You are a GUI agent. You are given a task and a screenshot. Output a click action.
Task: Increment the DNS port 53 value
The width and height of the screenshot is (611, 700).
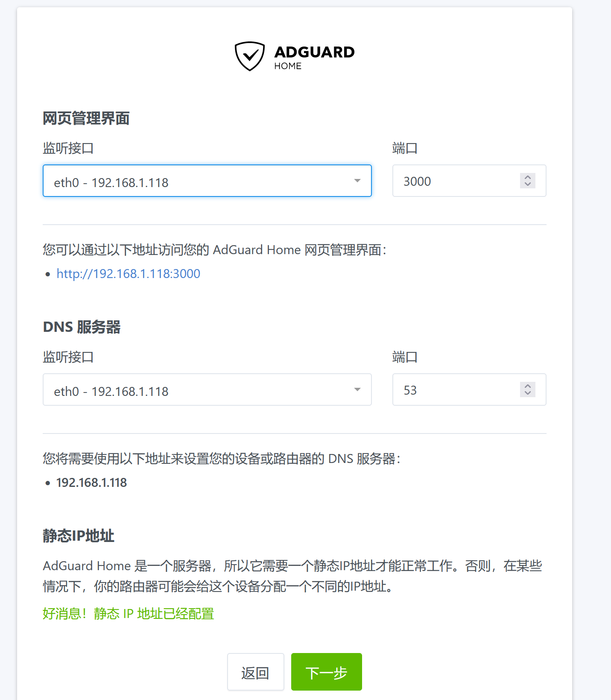pos(528,386)
